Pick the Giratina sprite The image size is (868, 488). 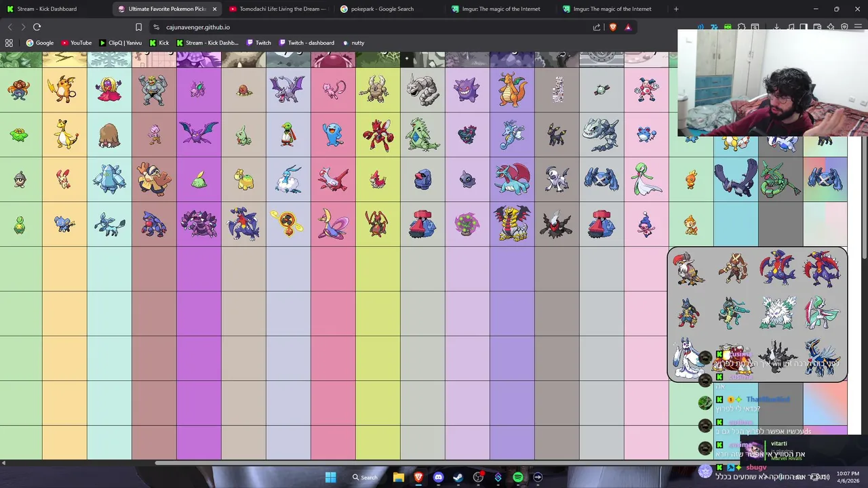tap(512, 224)
